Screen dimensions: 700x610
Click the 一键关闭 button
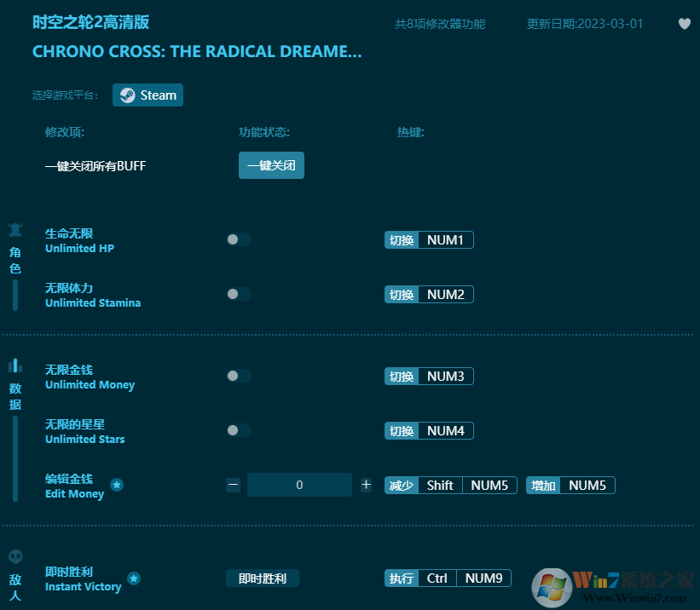pos(271,165)
